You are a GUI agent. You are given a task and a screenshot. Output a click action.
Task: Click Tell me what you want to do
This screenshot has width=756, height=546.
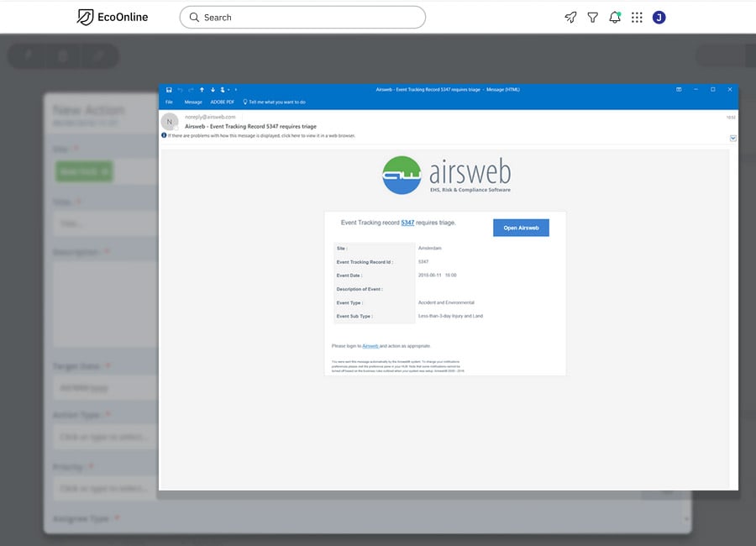coord(274,102)
